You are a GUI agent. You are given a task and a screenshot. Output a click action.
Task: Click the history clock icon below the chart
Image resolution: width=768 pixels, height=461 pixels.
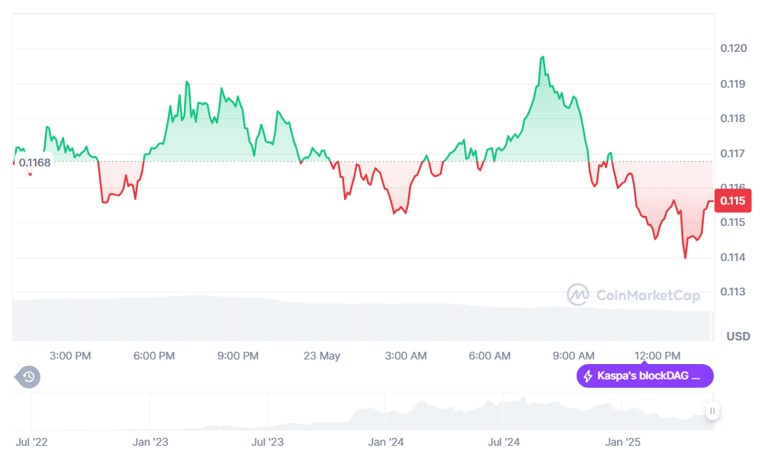click(x=29, y=377)
